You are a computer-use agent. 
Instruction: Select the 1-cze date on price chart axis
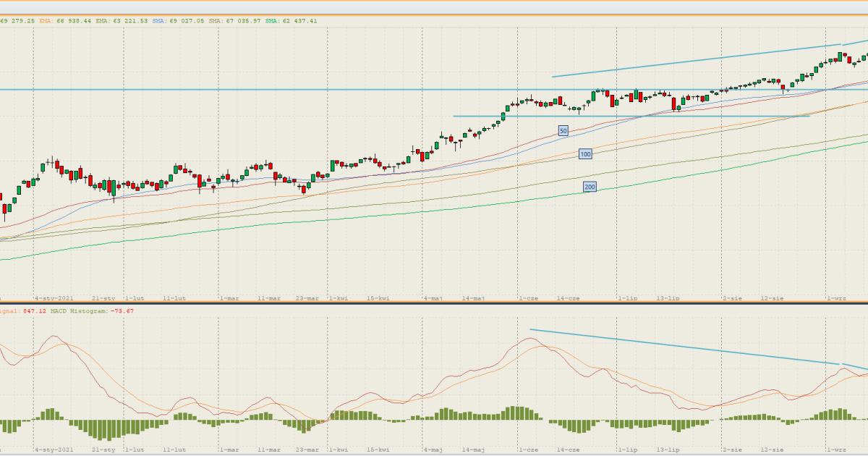527,297
